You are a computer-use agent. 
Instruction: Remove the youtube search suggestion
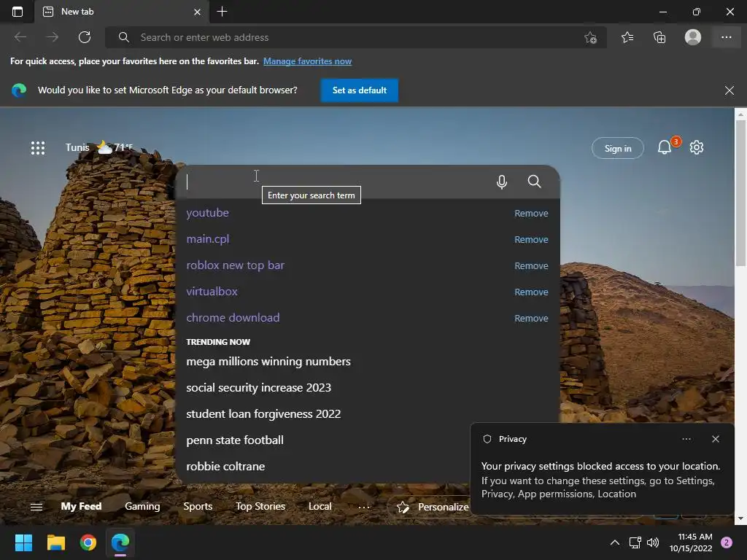(x=531, y=214)
